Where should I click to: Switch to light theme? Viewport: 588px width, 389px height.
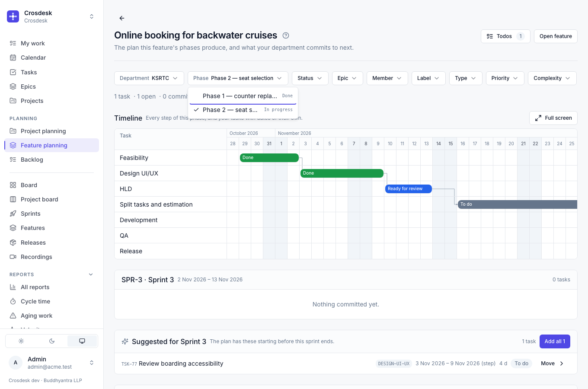click(x=21, y=341)
